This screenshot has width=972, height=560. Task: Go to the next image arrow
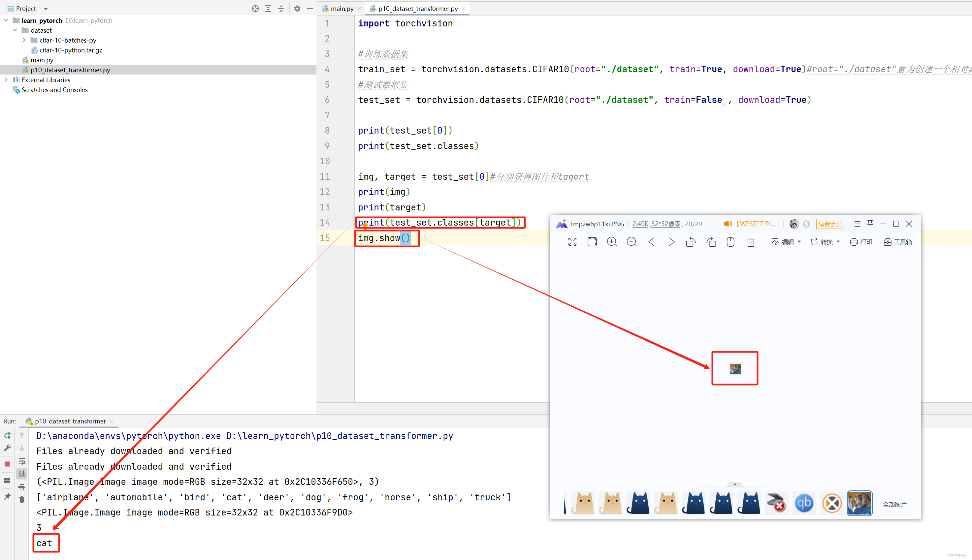[x=671, y=242]
